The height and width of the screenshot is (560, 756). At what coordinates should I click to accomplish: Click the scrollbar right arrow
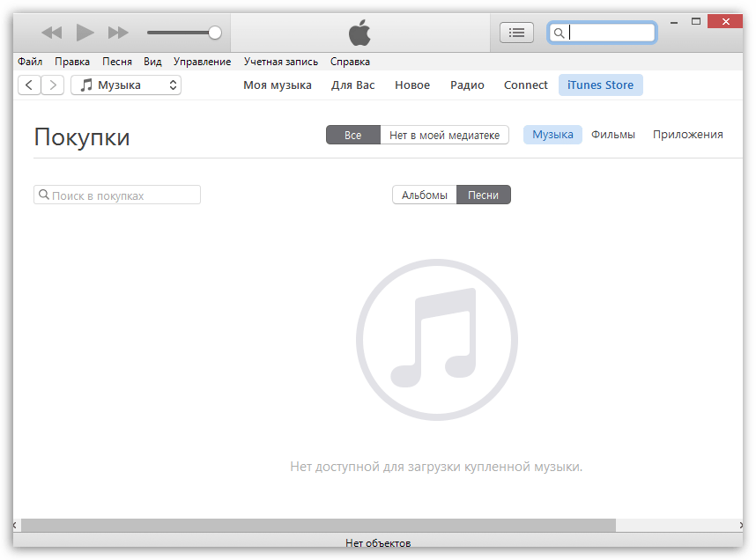(740, 526)
